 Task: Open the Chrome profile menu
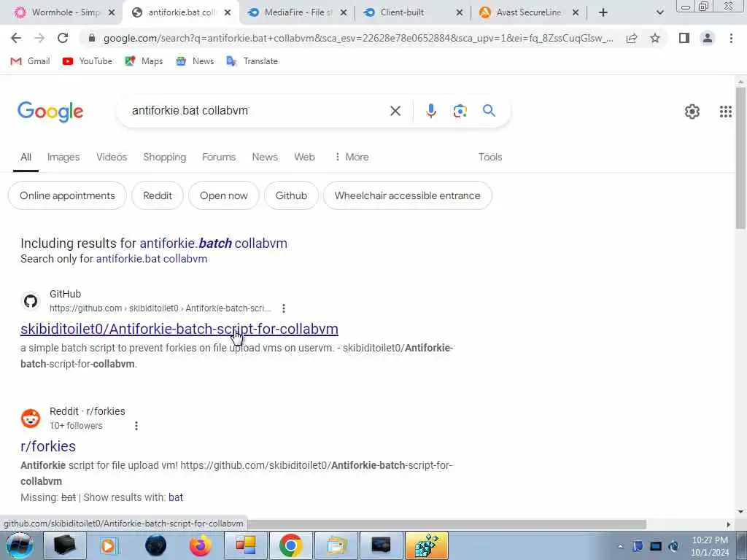[x=708, y=38]
